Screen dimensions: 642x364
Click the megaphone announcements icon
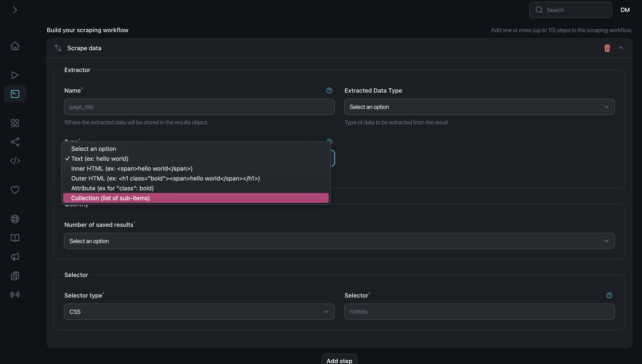(x=15, y=257)
